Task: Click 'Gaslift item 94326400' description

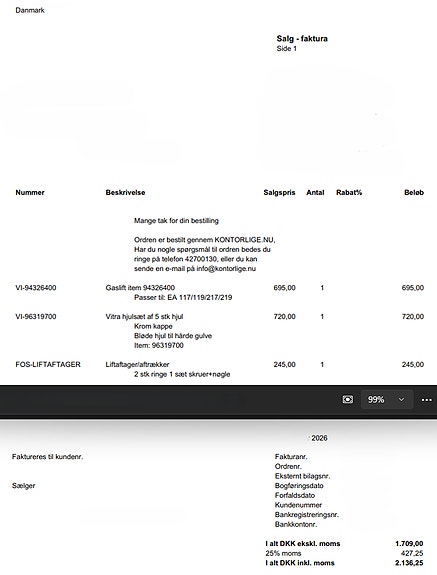Action: 140,288
